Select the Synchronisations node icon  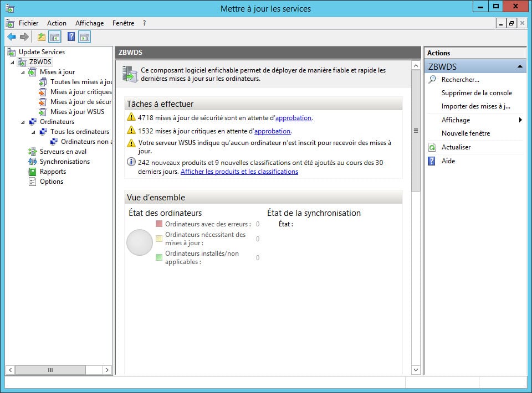point(33,162)
